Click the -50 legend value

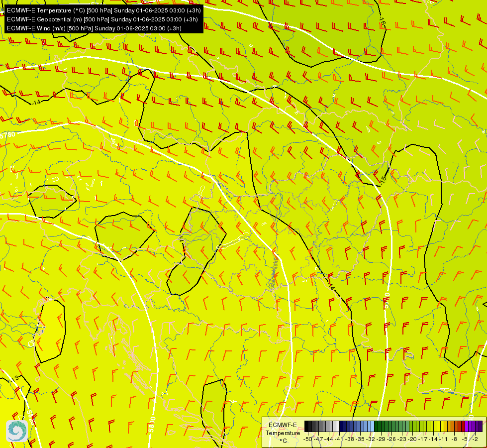pos(308,439)
